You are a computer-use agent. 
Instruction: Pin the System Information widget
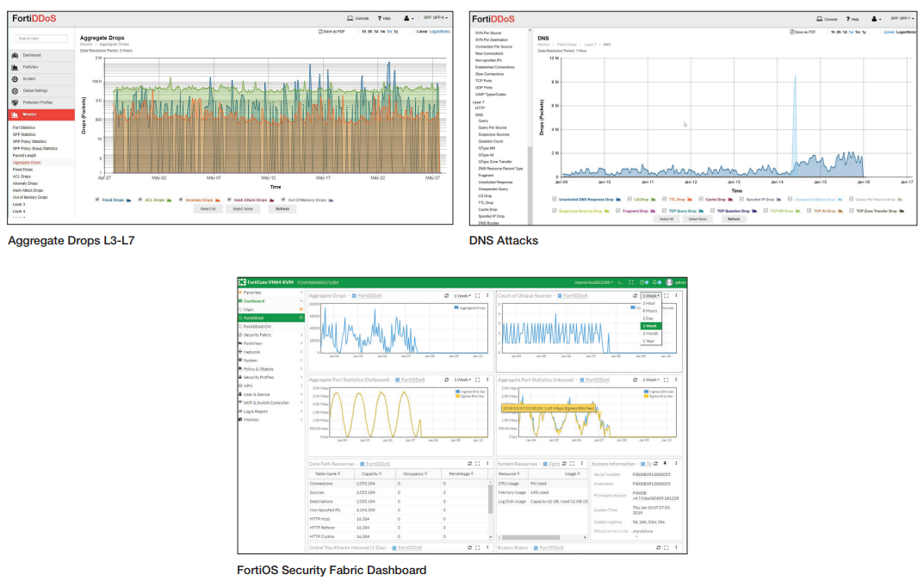coord(665,463)
